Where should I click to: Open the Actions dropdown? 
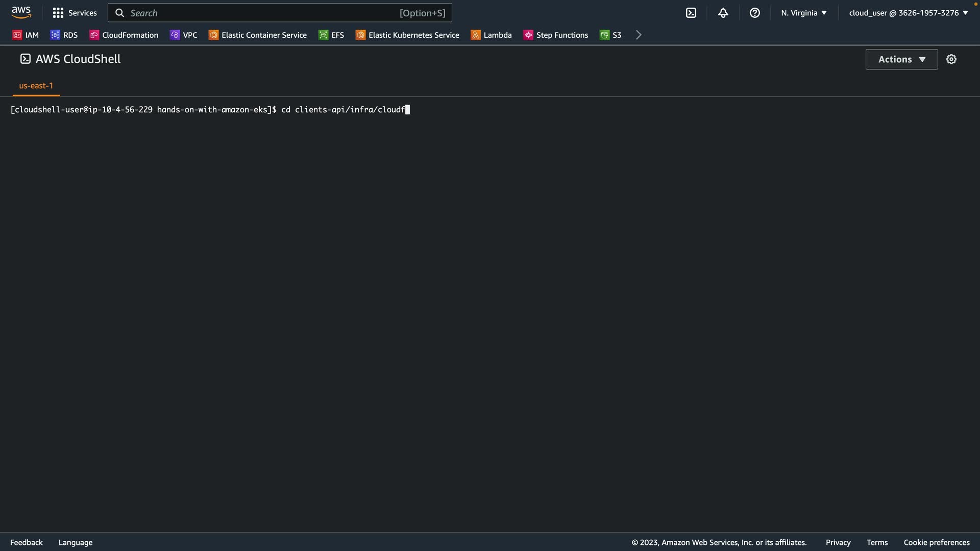tap(901, 59)
